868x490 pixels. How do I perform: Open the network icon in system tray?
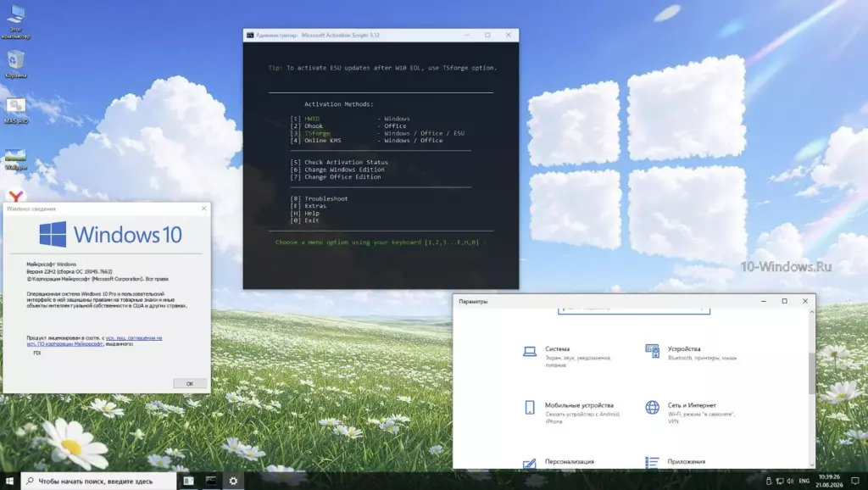point(780,481)
